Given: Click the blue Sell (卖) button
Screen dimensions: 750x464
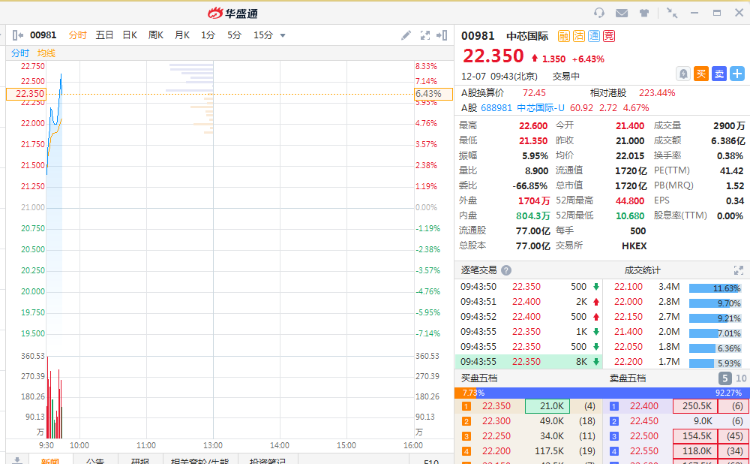Looking at the screenshot, I should 719,73.
